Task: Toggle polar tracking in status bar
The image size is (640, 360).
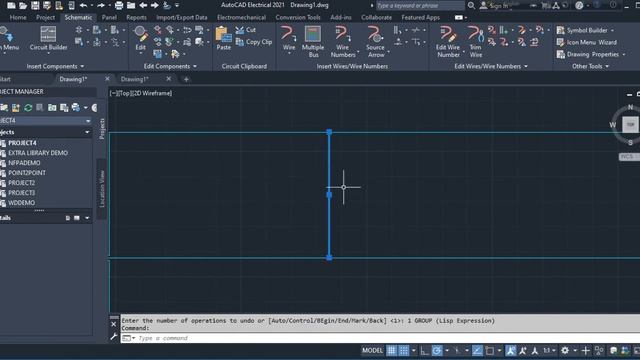Action: (437, 350)
